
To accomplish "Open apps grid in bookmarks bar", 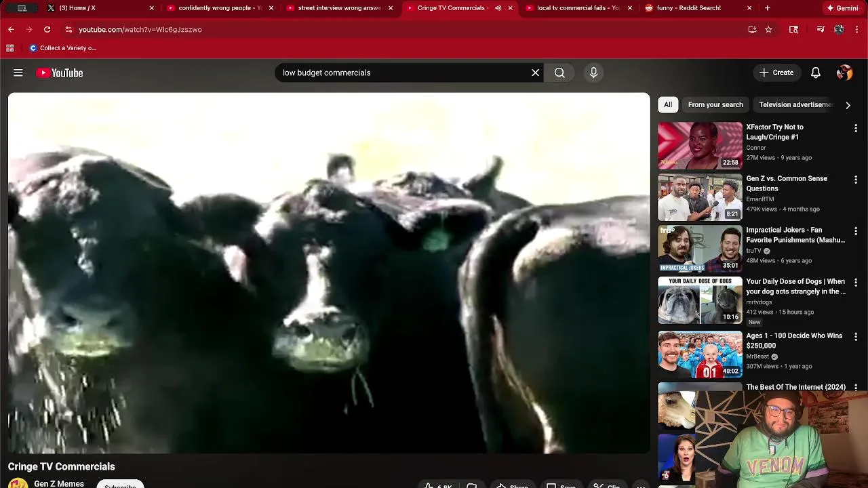I will (x=10, y=48).
